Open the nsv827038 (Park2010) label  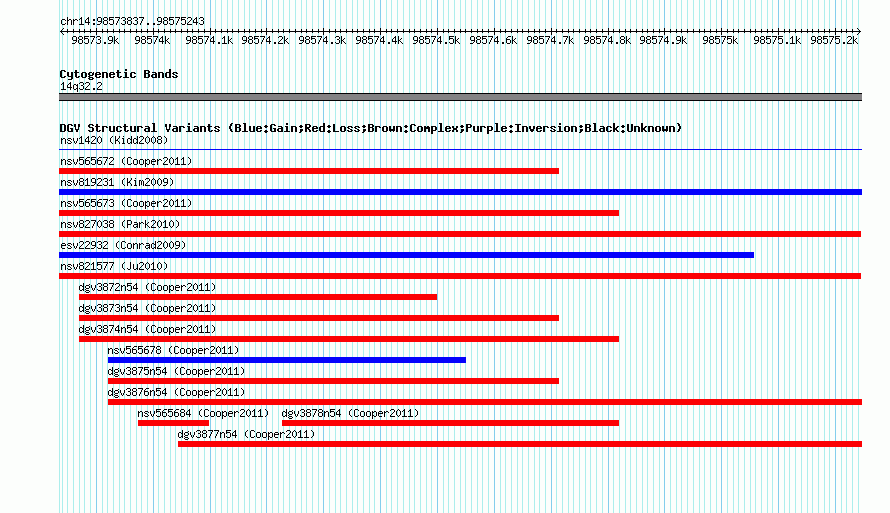[120, 224]
